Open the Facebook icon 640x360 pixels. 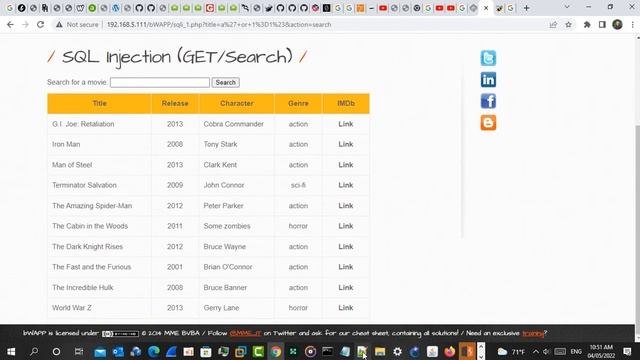[488, 101]
